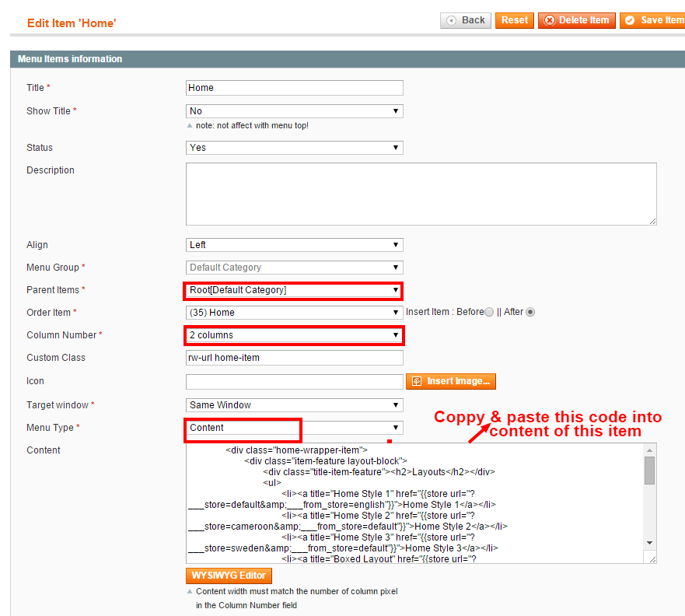Open the WYSIWYG Editor
Image resolution: width=685 pixels, height=616 pixels.
pos(229,576)
